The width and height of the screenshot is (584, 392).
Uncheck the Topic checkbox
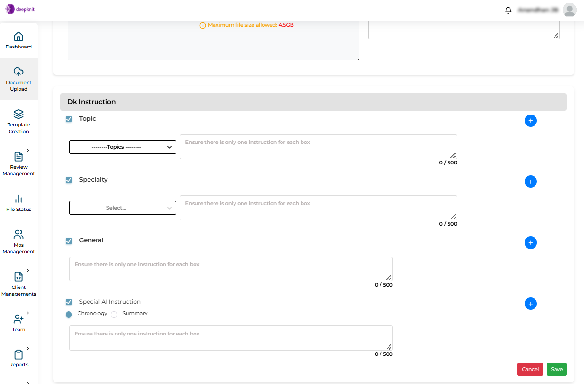pos(68,119)
